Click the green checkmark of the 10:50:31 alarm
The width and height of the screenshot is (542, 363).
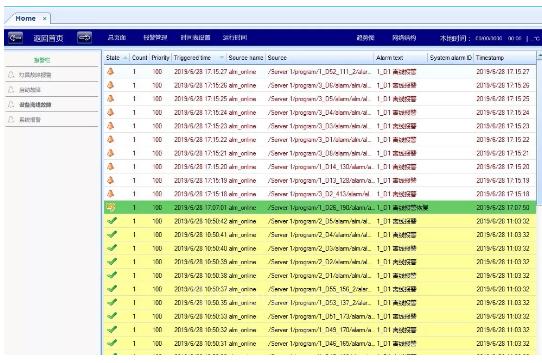(x=112, y=343)
